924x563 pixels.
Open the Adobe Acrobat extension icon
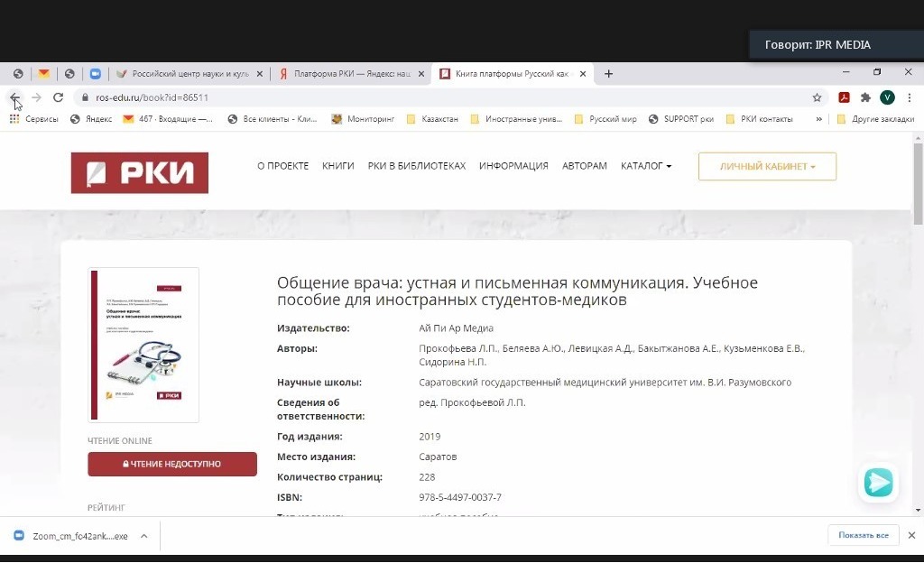(x=844, y=97)
